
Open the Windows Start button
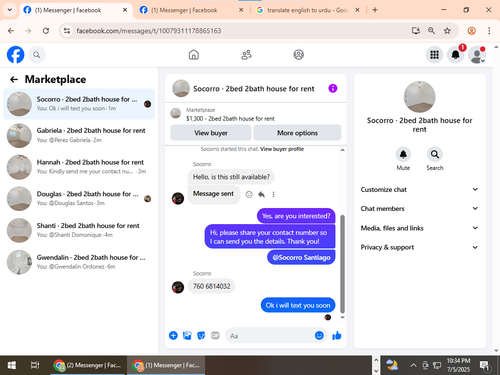pos(11,365)
